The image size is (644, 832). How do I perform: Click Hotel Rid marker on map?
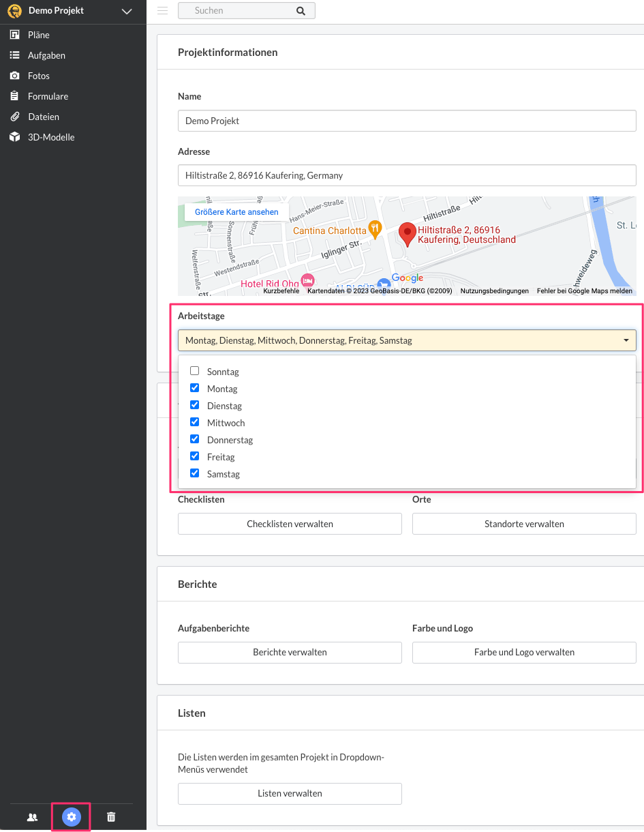coord(308,281)
